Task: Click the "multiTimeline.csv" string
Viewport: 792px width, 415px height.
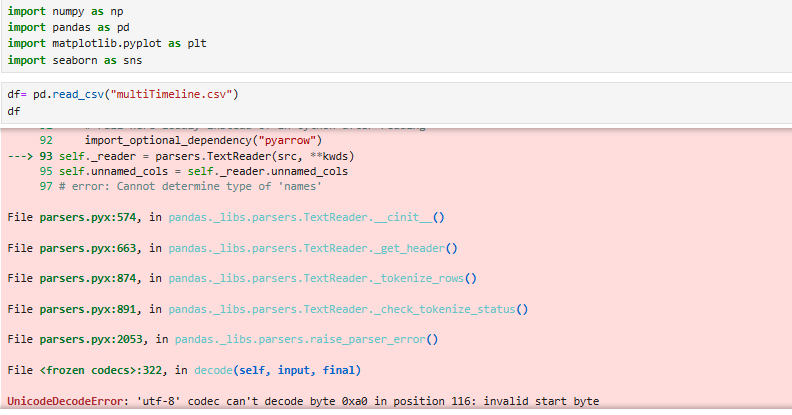Action: [x=171, y=94]
